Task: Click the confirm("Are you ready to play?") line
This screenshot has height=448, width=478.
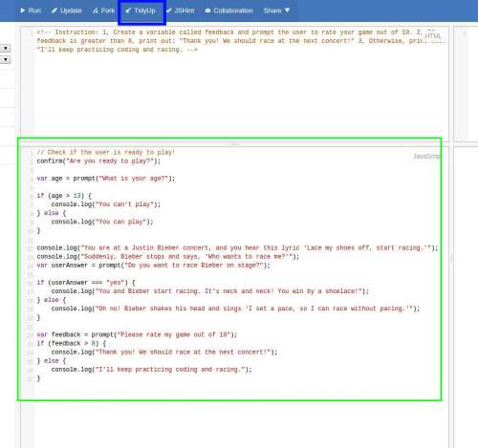Action: (x=98, y=160)
